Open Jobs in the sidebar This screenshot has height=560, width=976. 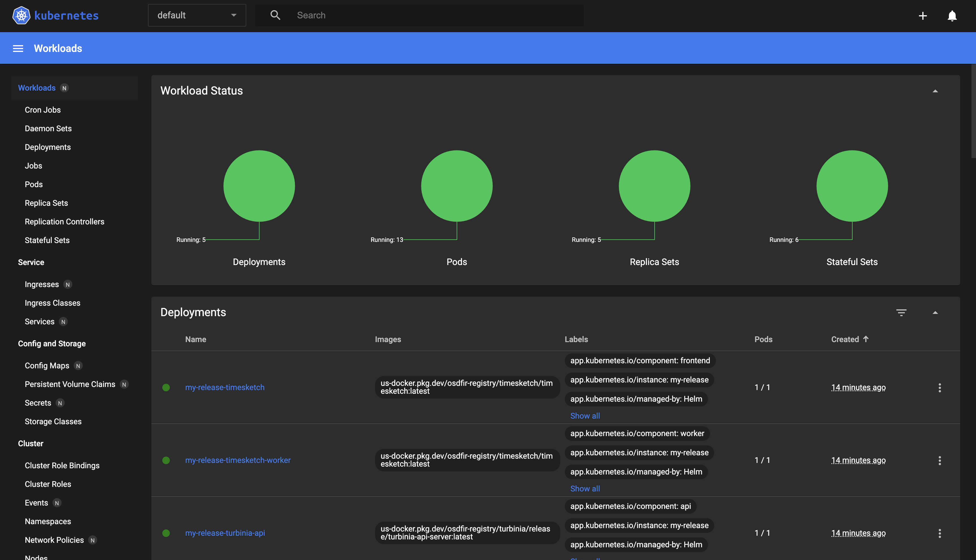(x=34, y=166)
